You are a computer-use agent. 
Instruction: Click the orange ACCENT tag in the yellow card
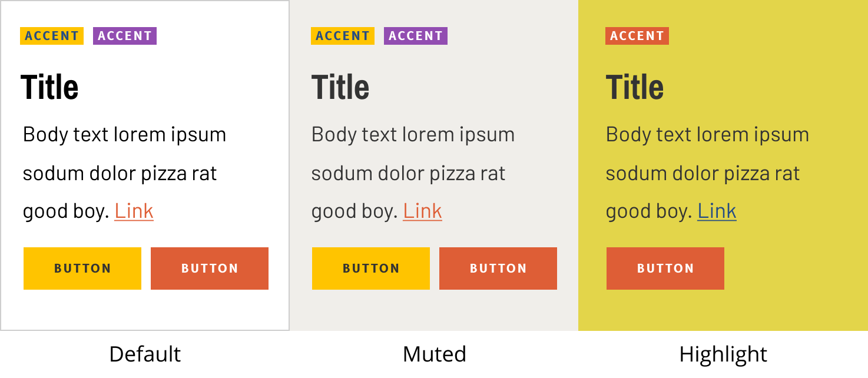637,36
